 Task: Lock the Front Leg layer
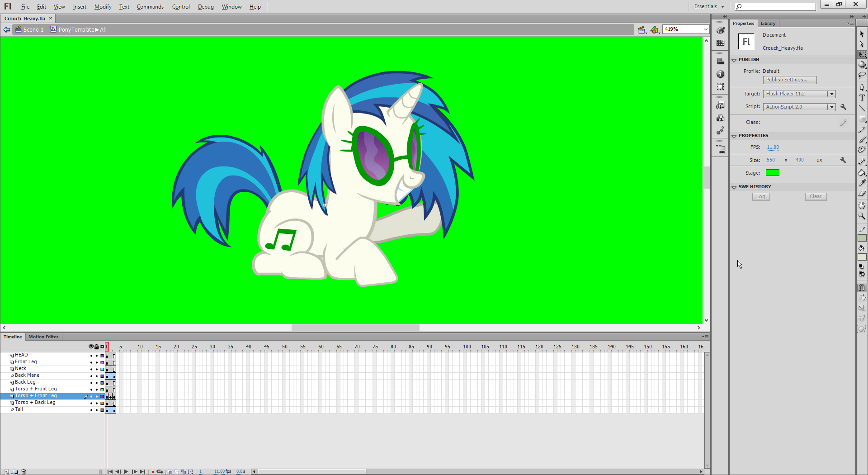click(96, 362)
